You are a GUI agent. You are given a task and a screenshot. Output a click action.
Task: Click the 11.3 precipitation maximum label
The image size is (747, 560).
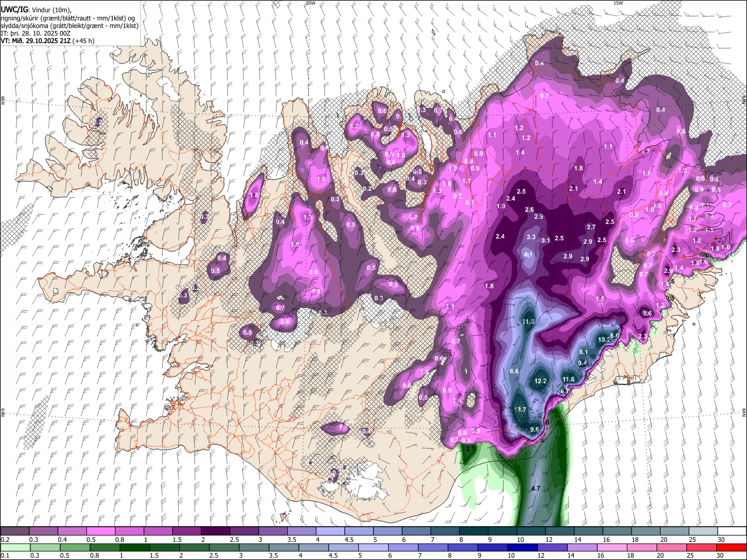528,322
